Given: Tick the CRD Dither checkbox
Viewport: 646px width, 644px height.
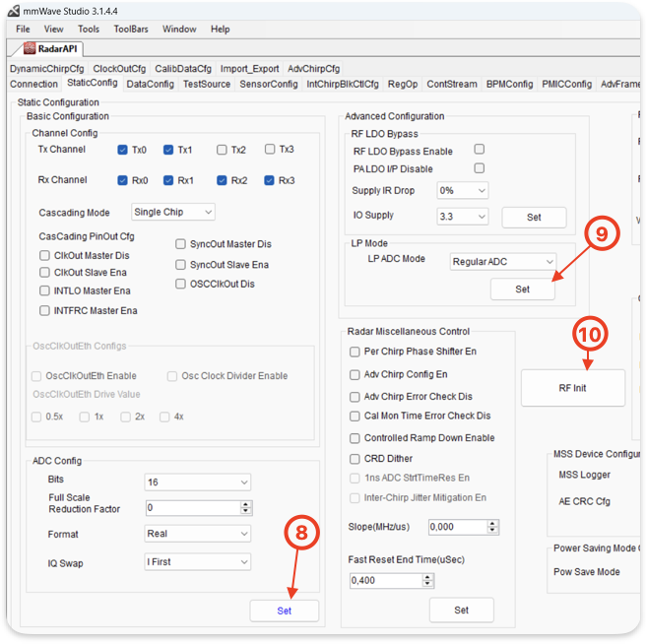Looking at the screenshot, I should (355, 459).
